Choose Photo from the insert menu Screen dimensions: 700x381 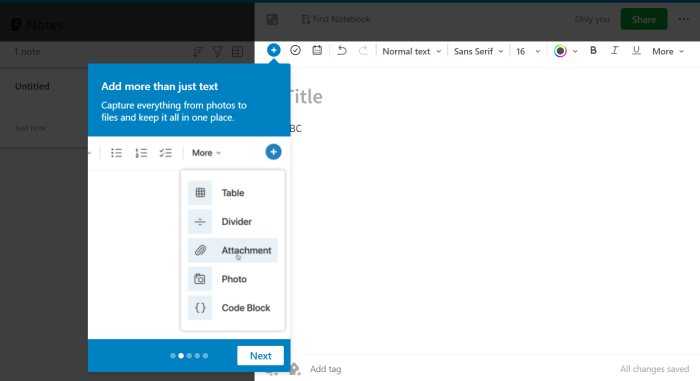pos(233,279)
